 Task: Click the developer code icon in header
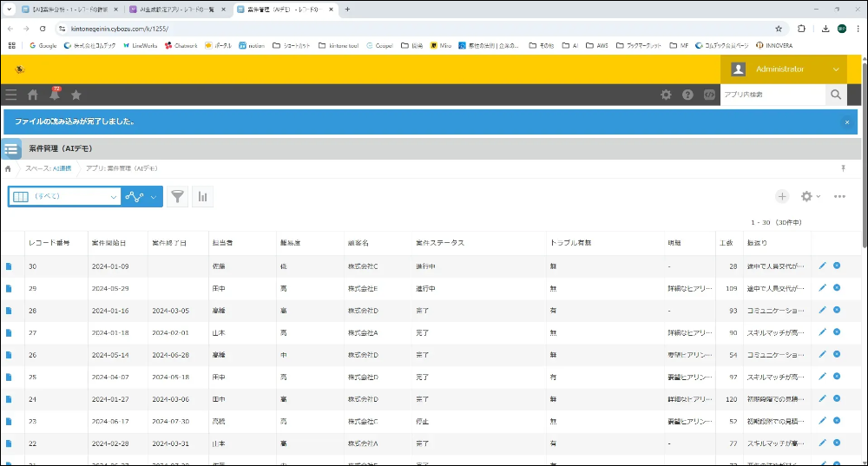708,95
